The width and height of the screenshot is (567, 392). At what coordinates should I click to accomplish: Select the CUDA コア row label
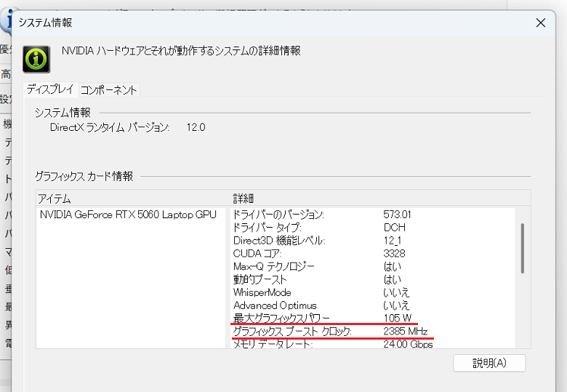coord(257,254)
